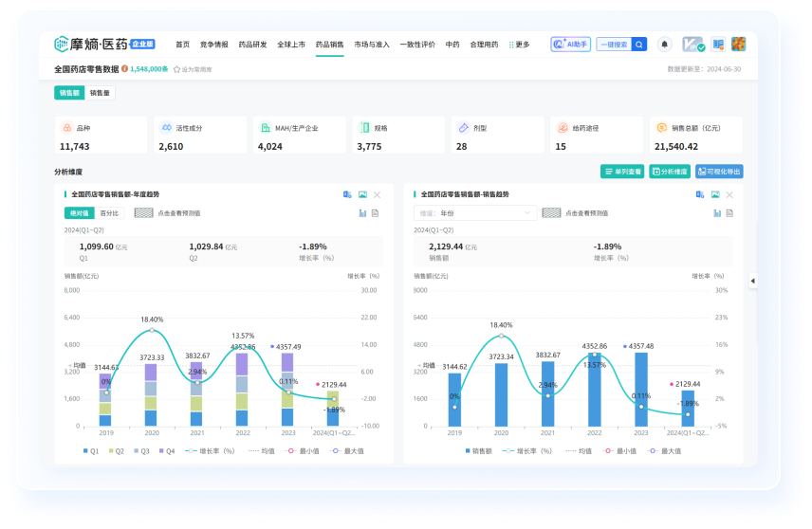This screenshot has height=529, width=812.
Task: Toggle 增长率 (%) line in right chart legend
Action: pos(527,451)
